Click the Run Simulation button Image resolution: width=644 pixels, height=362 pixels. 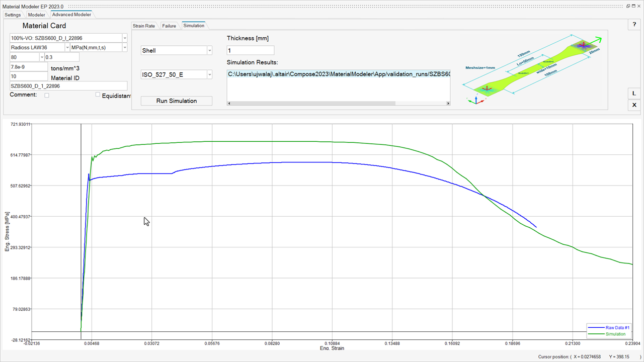coord(177,101)
